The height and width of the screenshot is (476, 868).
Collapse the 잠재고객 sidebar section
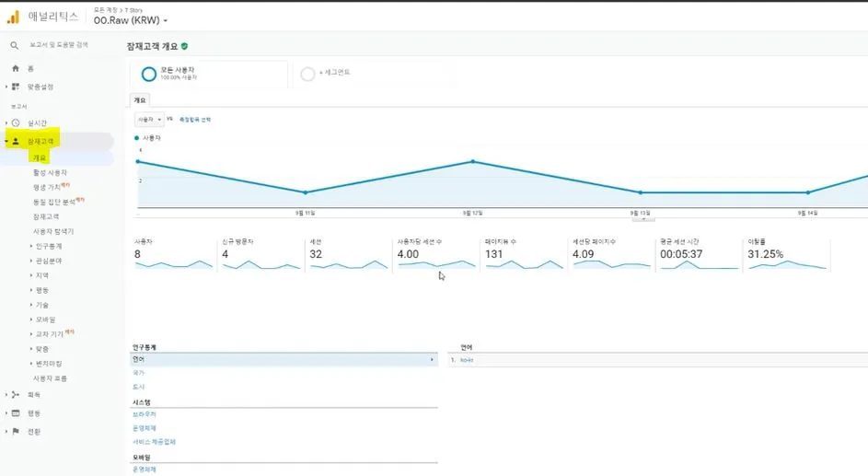tap(6, 142)
